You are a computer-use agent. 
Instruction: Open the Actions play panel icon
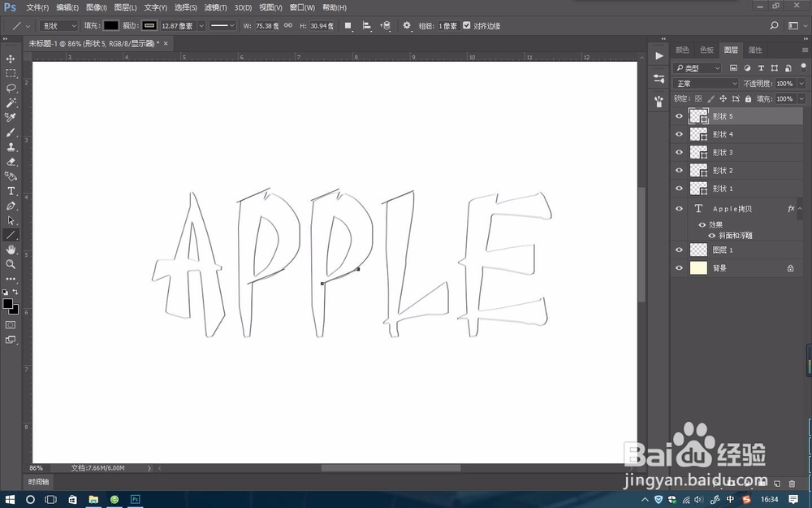[659, 56]
